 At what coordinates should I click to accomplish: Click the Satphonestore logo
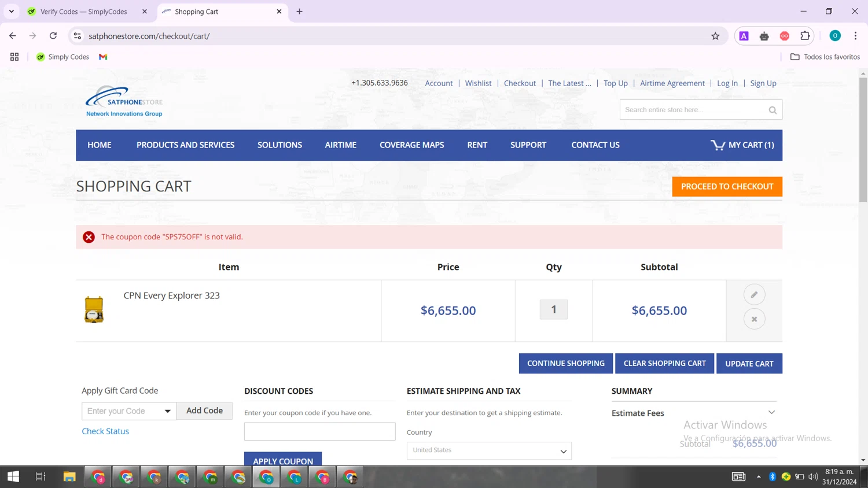click(x=124, y=101)
